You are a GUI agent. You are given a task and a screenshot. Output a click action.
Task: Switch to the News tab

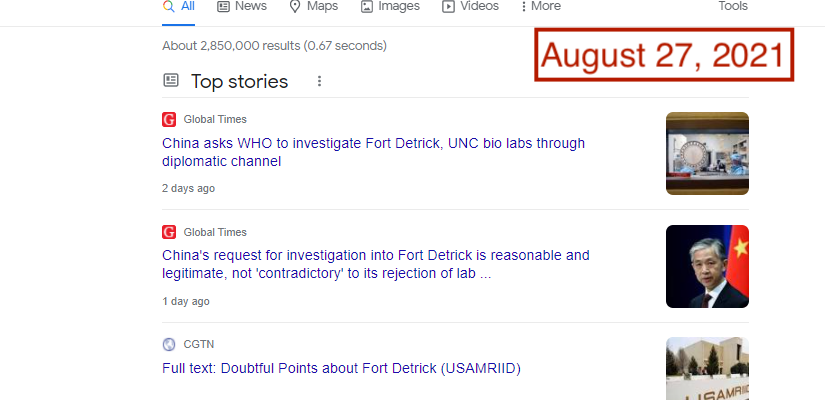pos(242,6)
